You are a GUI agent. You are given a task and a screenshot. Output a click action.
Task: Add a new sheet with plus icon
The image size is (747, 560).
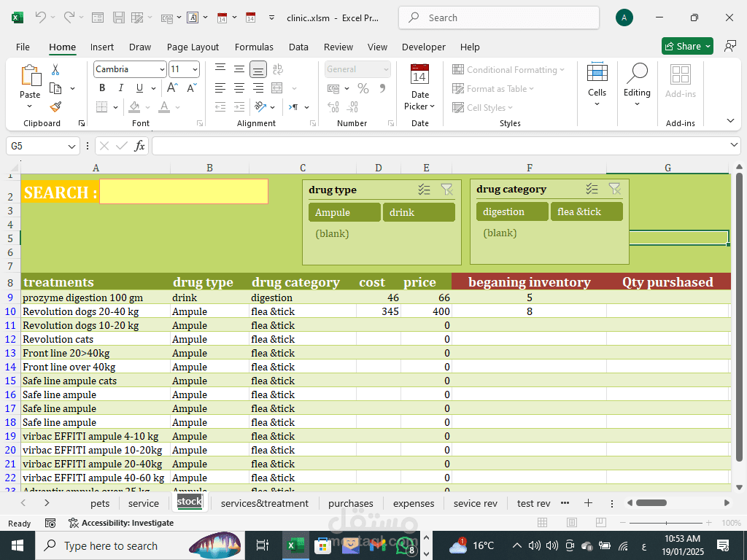coord(588,503)
